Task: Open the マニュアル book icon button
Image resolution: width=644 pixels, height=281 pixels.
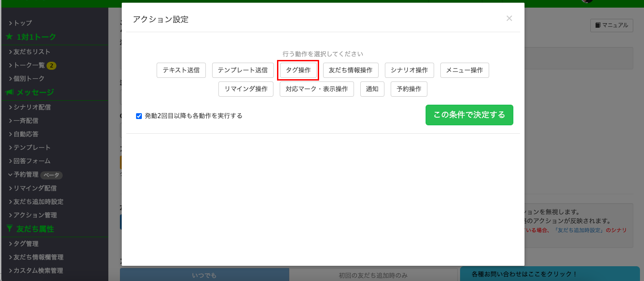Action: click(611, 26)
